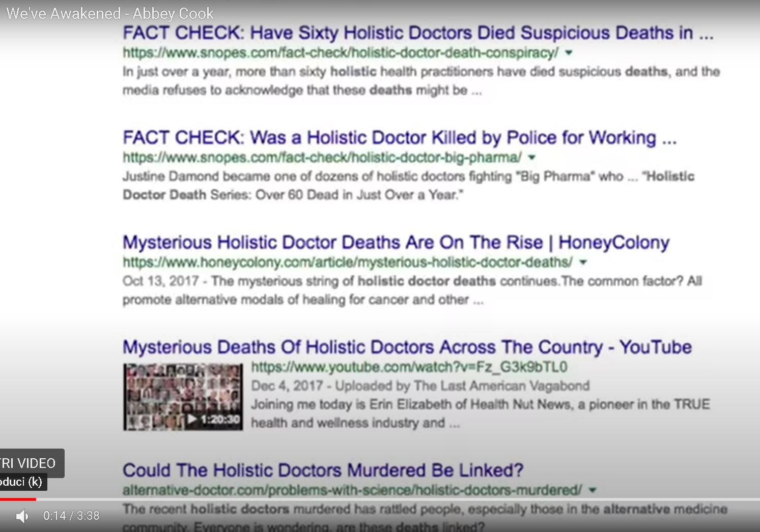This screenshot has height=532, width=760.
Task: Mute the video with the speaker icon
Action: pyautogui.click(x=22, y=516)
